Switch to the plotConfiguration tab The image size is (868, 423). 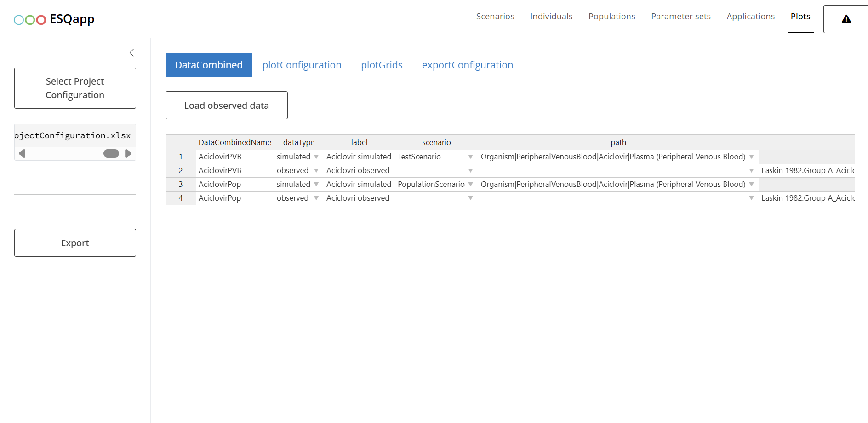302,65
